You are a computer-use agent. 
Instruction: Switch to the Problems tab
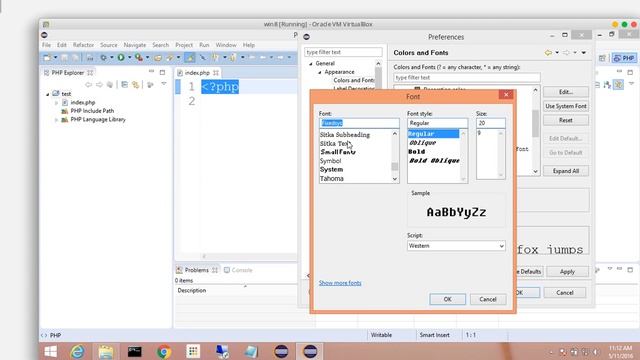click(x=196, y=270)
